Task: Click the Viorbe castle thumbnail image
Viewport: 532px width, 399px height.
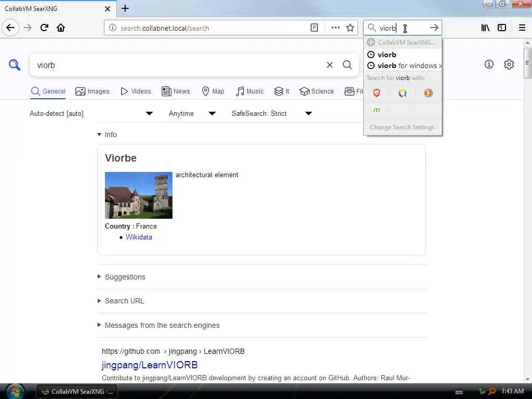Action: [138, 195]
